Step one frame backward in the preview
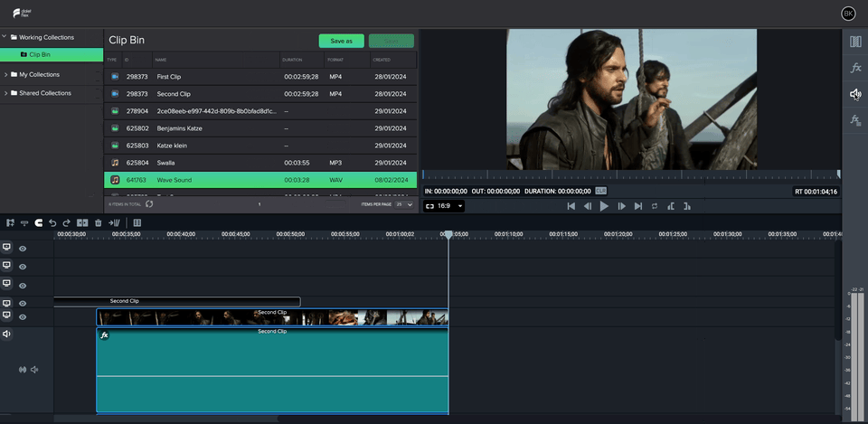 coord(588,206)
